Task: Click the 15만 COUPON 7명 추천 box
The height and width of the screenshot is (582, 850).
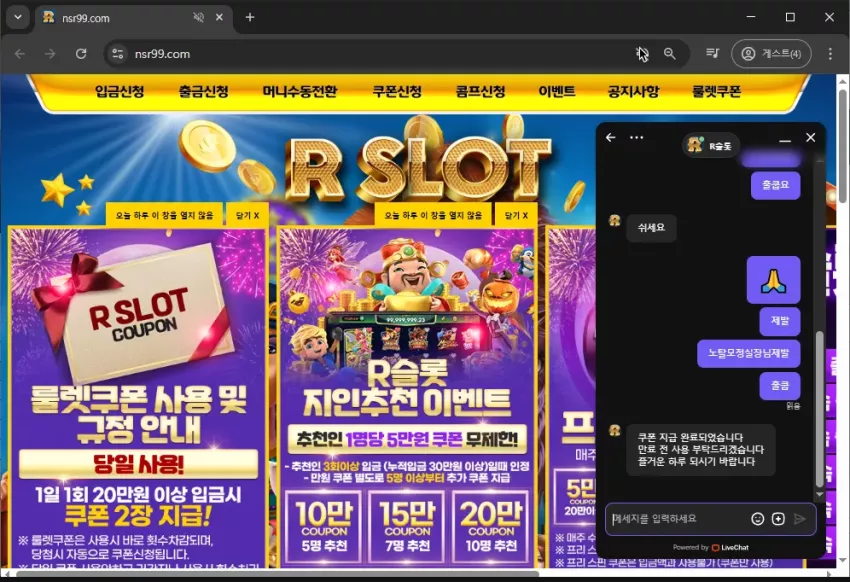Action: point(407,526)
